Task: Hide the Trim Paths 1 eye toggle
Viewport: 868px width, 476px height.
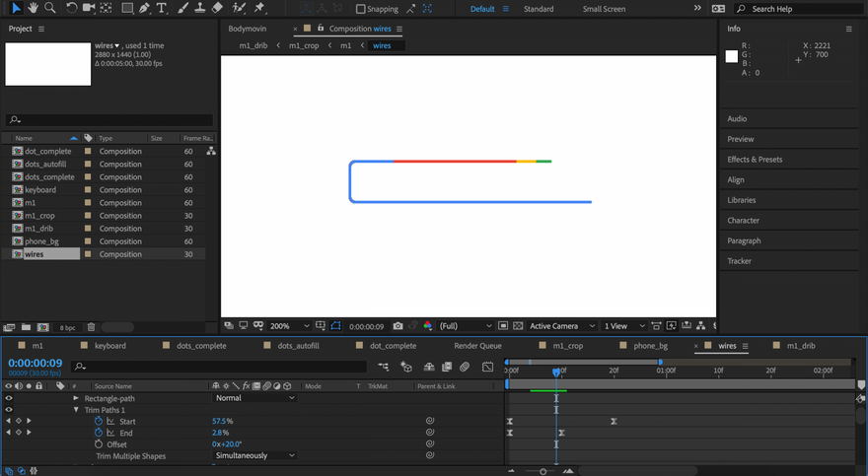Action: [8, 410]
